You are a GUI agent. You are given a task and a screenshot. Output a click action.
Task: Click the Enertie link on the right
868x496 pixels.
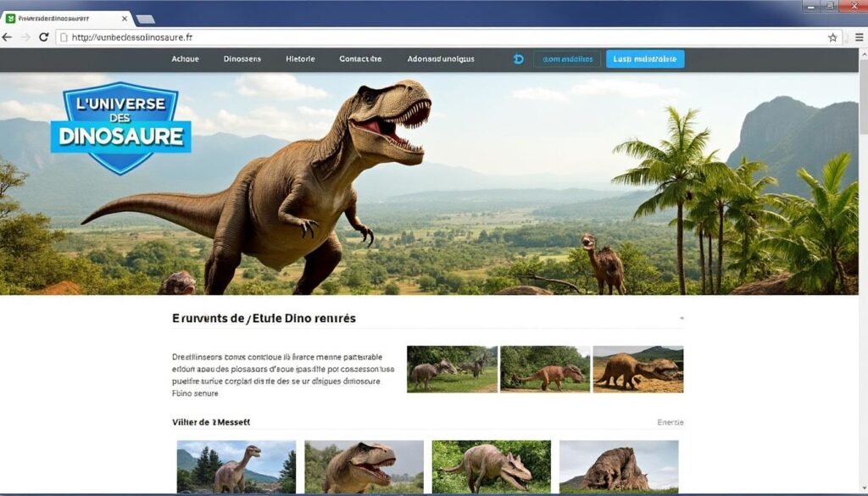pos(670,422)
